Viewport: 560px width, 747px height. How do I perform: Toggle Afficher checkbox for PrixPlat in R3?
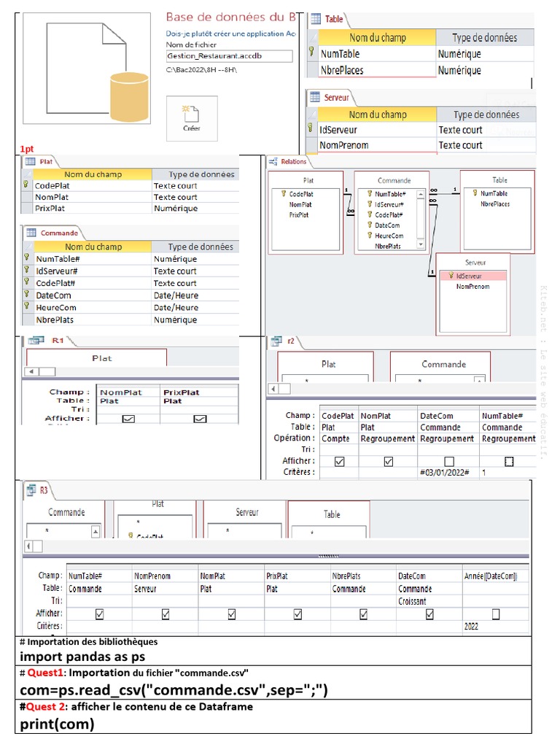(x=297, y=614)
